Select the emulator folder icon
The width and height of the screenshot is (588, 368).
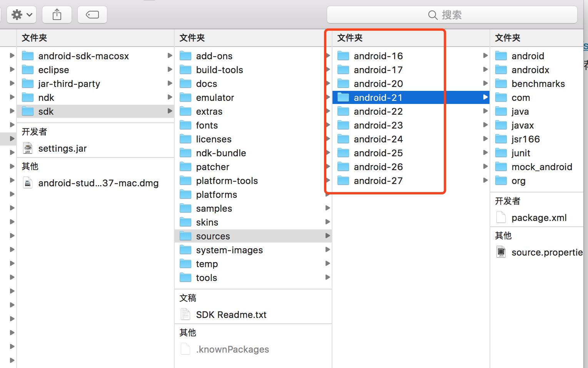pos(185,98)
